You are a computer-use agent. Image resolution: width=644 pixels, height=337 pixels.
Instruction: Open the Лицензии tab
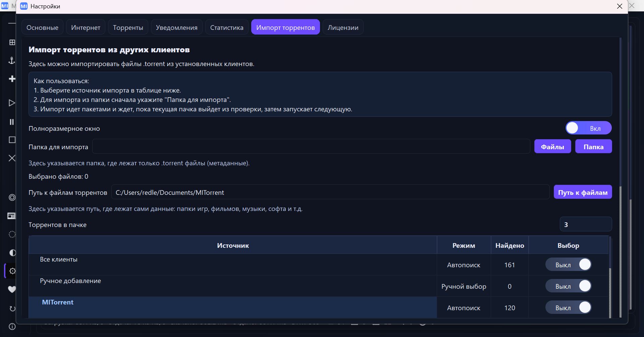pos(343,27)
